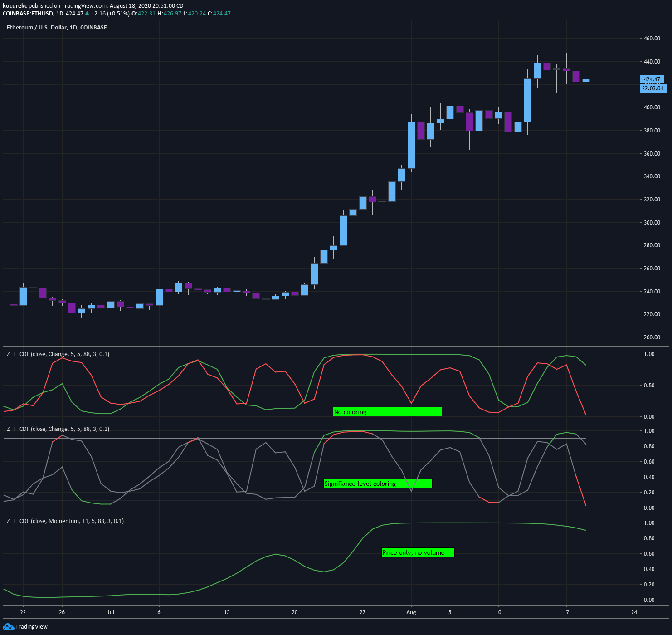Click the '24' date axis label
Image resolution: width=672 pixels, height=635 pixels.
(634, 612)
